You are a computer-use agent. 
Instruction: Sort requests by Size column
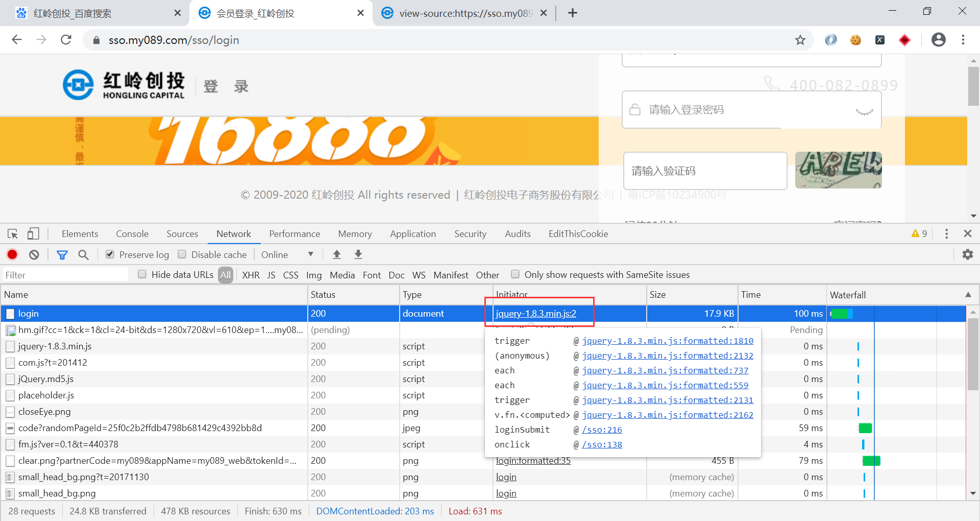pyautogui.click(x=692, y=295)
